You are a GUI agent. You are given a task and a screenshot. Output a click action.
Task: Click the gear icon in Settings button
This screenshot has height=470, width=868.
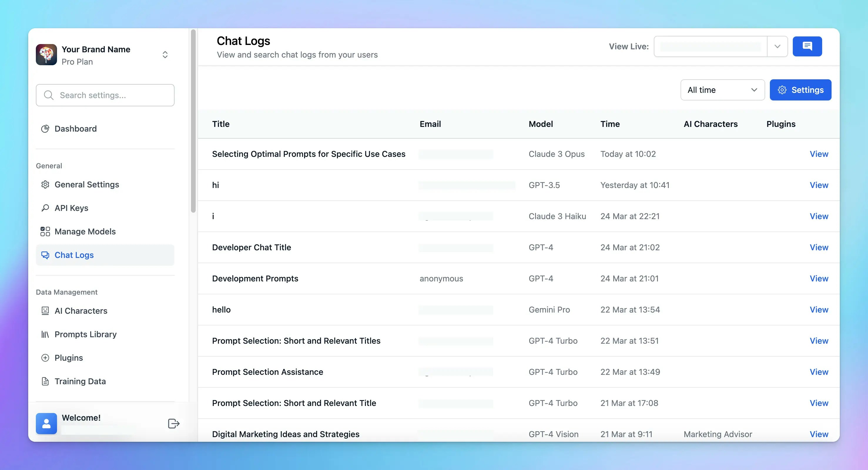[782, 90]
